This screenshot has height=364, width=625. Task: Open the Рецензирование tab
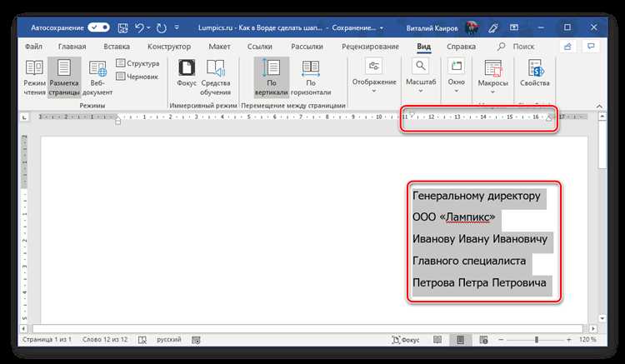click(x=370, y=47)
